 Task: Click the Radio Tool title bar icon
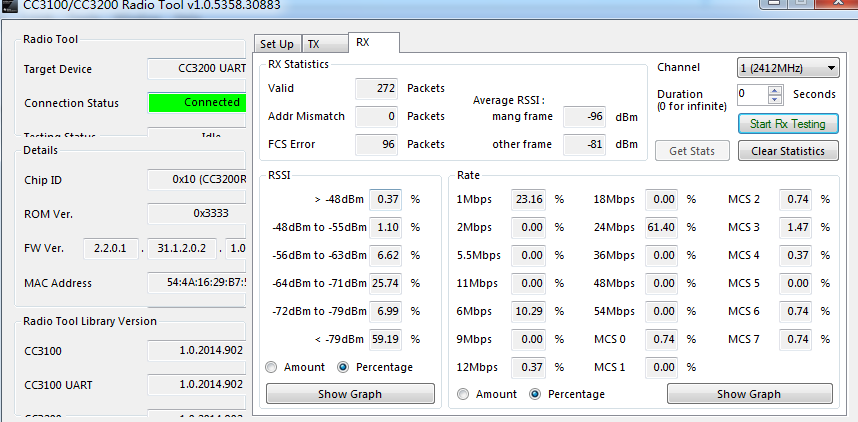point(9,6)
